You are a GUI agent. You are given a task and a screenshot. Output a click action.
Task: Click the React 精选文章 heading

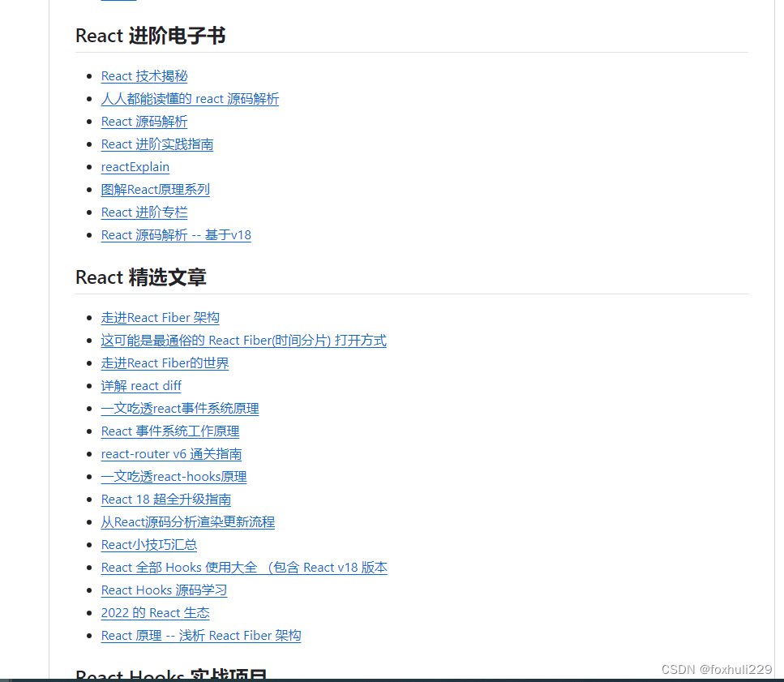pyautogui.click(x=140, y=277)
